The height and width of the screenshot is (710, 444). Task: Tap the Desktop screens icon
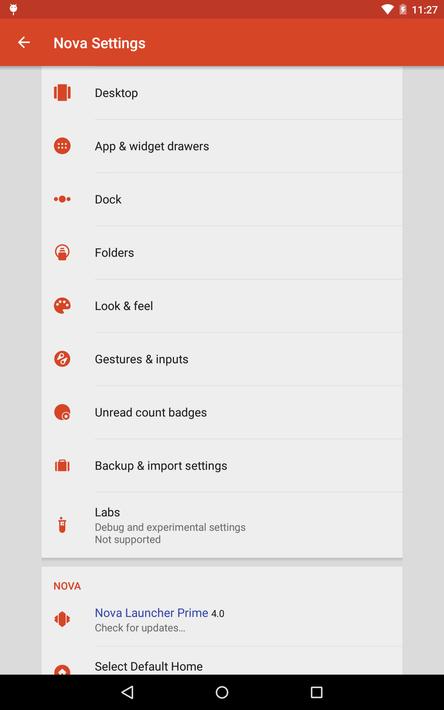click(62, 93)
